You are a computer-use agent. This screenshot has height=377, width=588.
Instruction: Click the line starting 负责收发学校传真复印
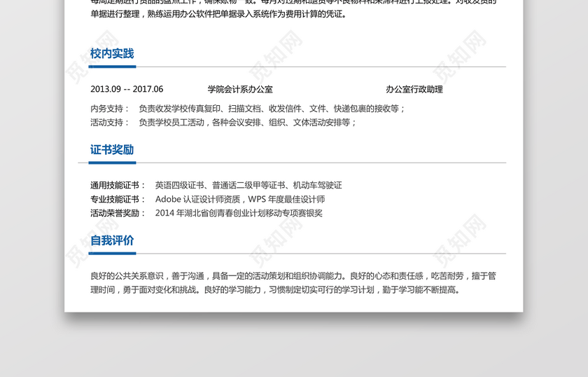coord(272,109)
